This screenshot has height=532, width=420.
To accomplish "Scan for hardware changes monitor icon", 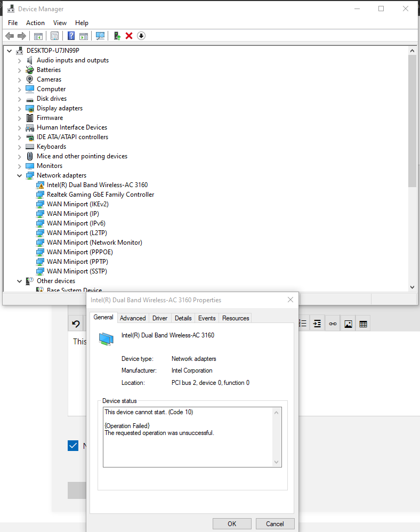I will [x=100, y=36].
